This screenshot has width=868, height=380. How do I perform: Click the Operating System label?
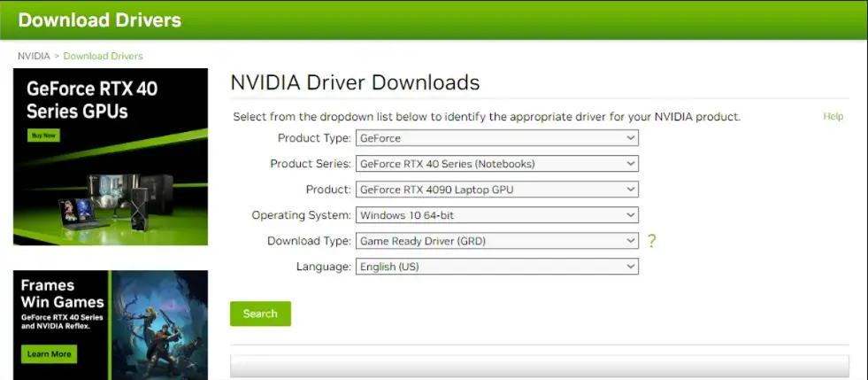tap(302, 215)
